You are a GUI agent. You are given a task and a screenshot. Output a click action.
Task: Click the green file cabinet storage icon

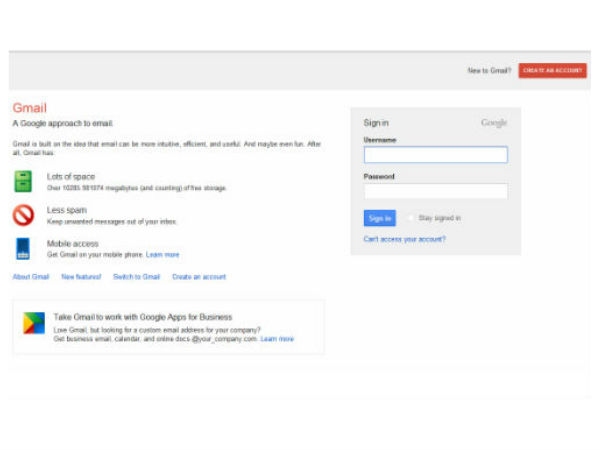[23, 181]
